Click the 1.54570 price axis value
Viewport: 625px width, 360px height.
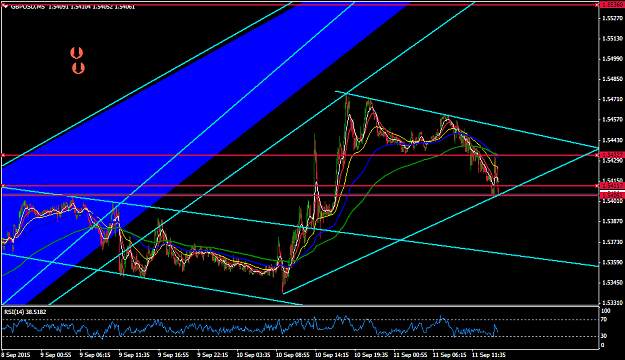pyautogui.click(x=613, y=120)
